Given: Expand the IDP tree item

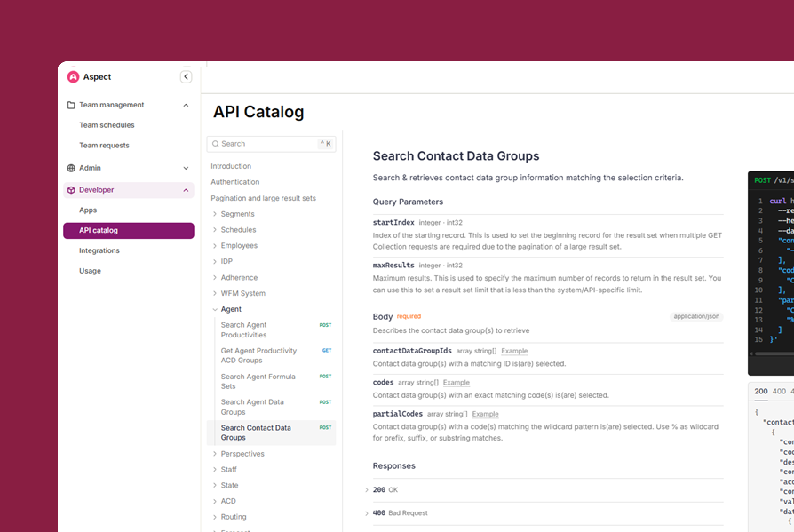Looking at the screenshot, I should (x=215, y=262).
